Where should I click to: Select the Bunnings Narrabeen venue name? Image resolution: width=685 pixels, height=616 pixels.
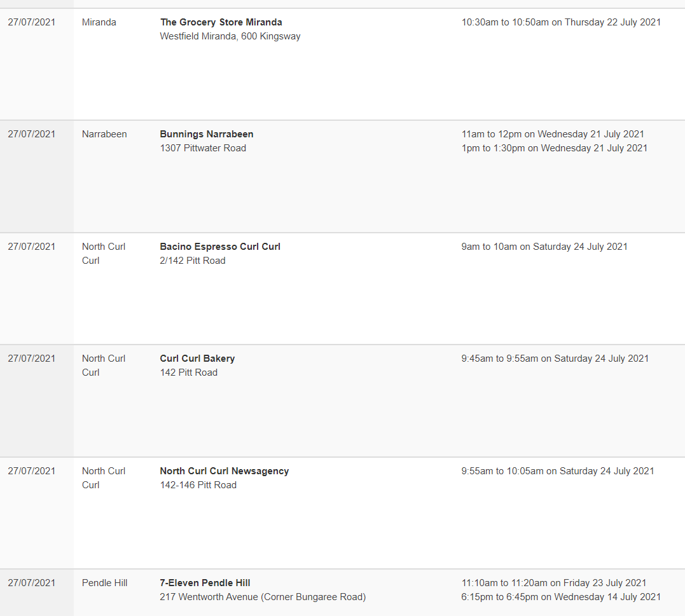(x=207, y=134)
